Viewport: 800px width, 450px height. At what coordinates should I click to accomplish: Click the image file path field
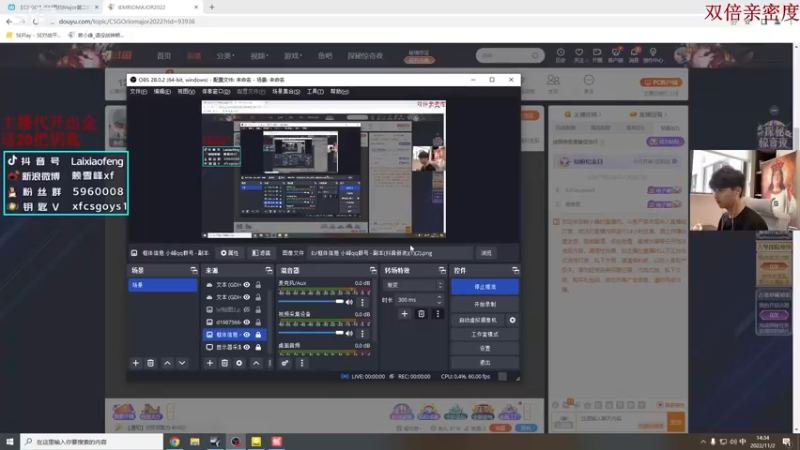coord(390,253)
